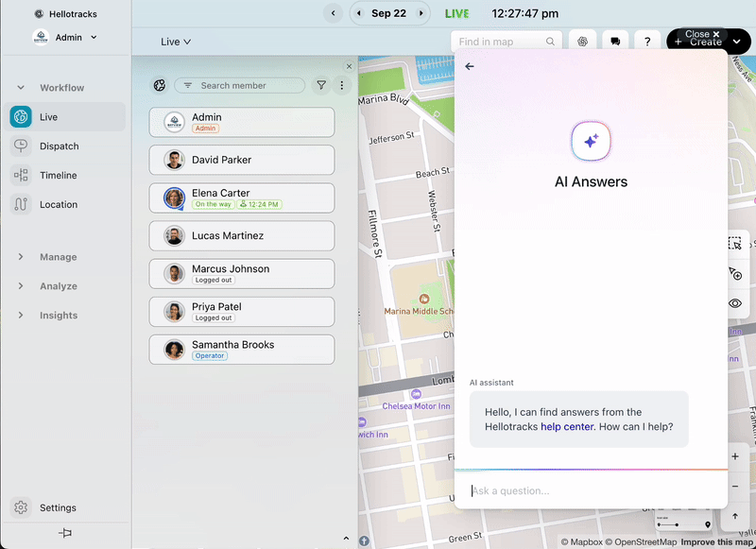This screenshot has width=756, height=549.
Task: Open the Create button dropdown arrow
Action: [737, 42]
